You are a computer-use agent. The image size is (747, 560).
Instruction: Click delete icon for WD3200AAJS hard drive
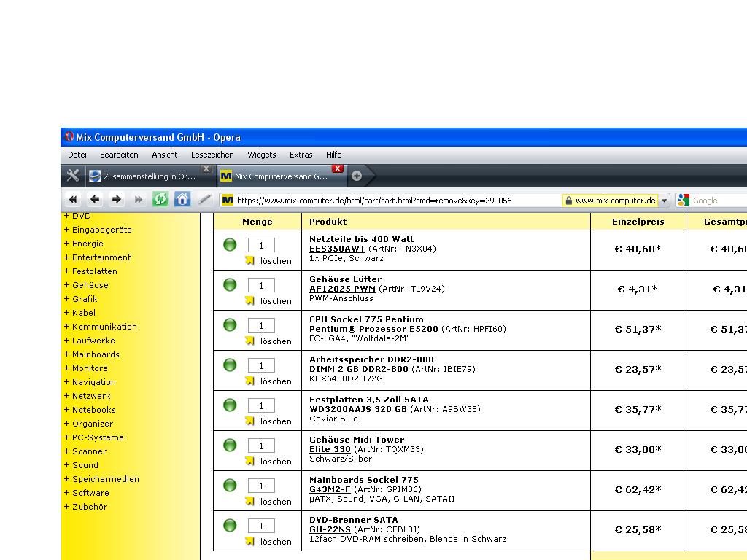point(249,421)
